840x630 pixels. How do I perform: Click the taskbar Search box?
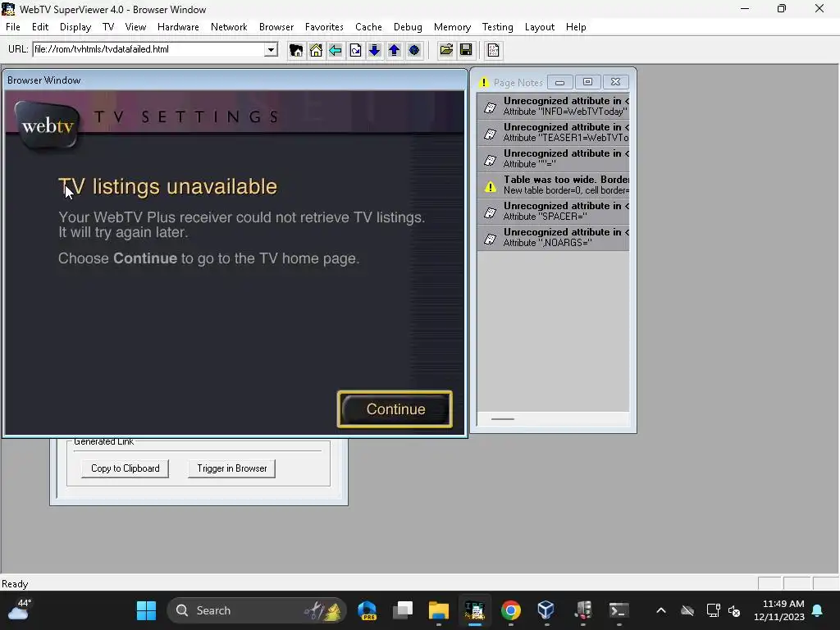coord(256,610)
